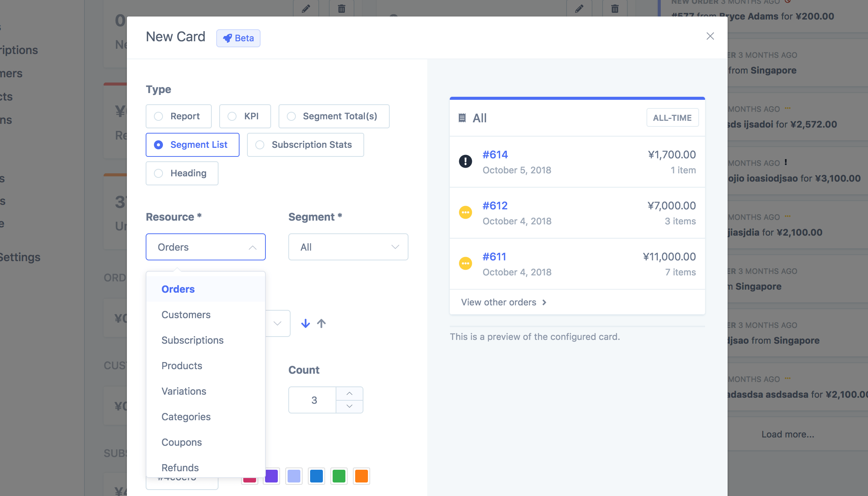Image resolution: width=868 pixels, height=496 pixels.
Task: Click the failed status icon on order #614
Action: coord(466,161)
